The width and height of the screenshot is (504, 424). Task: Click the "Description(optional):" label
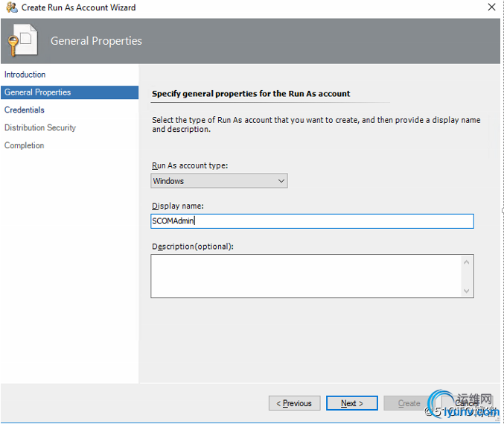(x=193, y=247)
